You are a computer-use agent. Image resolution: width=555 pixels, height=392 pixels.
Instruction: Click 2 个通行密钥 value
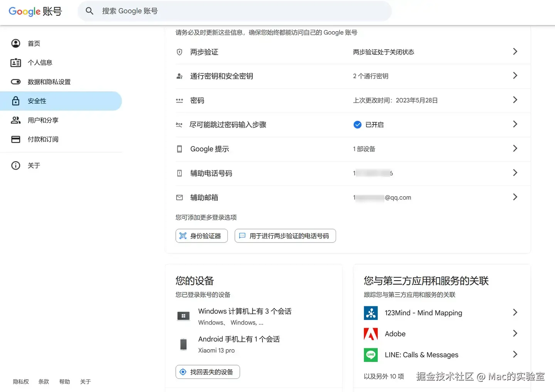coord(371,76)
